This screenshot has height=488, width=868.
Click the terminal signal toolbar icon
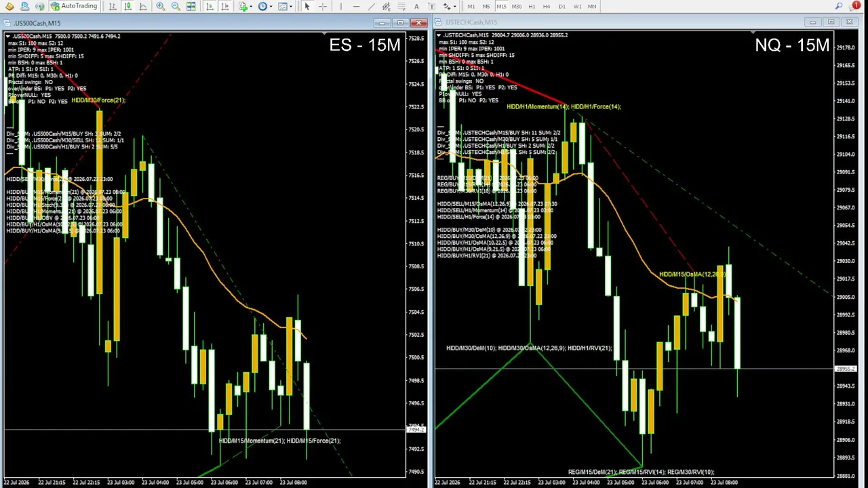tap(39, 6)
